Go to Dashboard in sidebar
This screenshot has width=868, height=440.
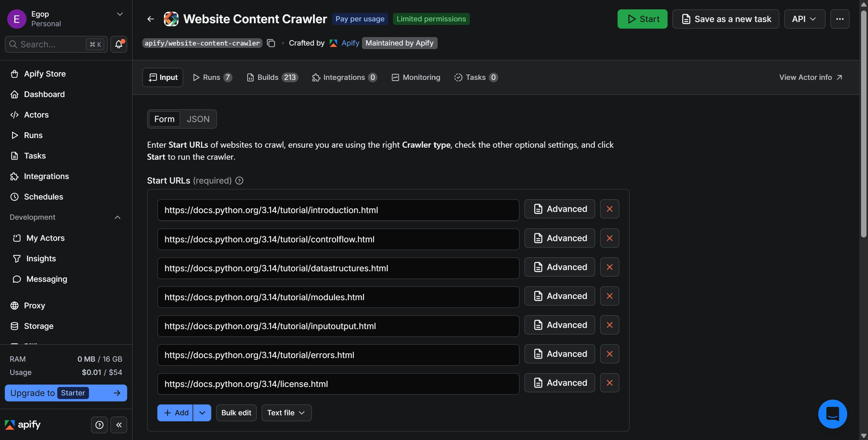[x=66, y=94]
